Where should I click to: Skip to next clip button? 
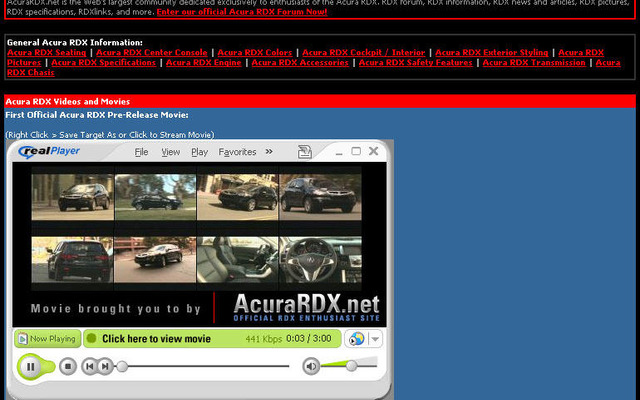[105, 367]
